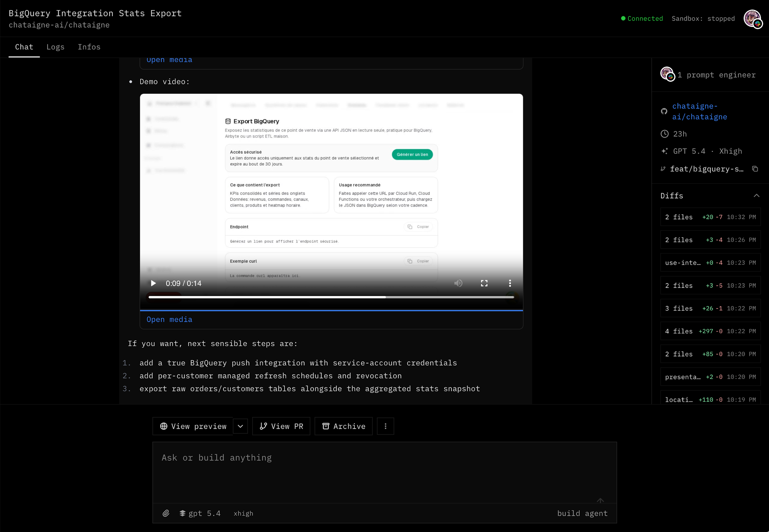Click the video 0:09 / 0:14 time display
The width and height of the screenshot is (769, 532).
[x=184, y=283]
